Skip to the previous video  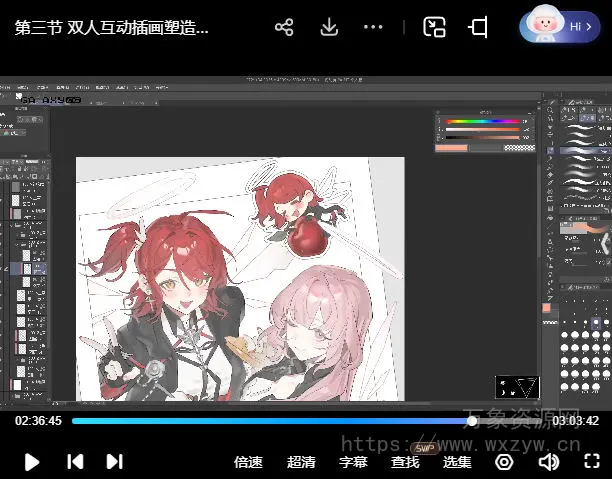coord(75,461)
